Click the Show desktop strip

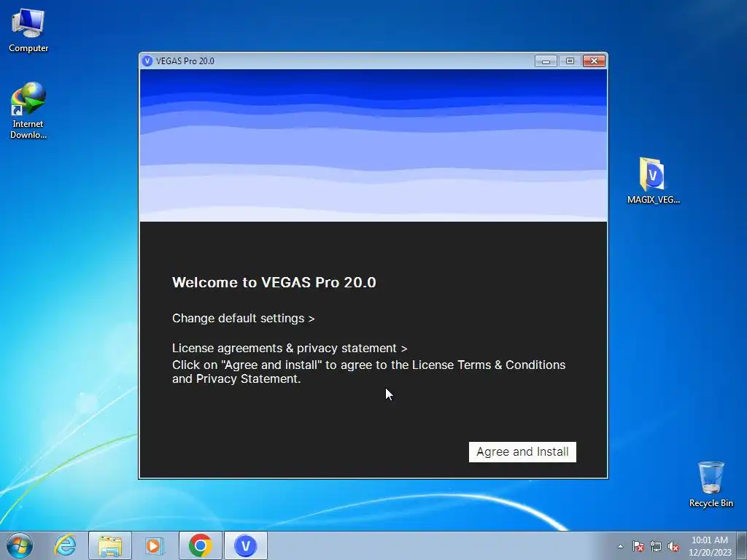pos(742,545)
